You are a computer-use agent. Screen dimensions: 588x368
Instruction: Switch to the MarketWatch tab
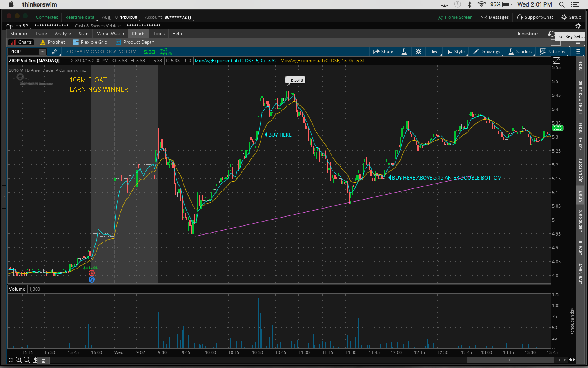(110, 34)
